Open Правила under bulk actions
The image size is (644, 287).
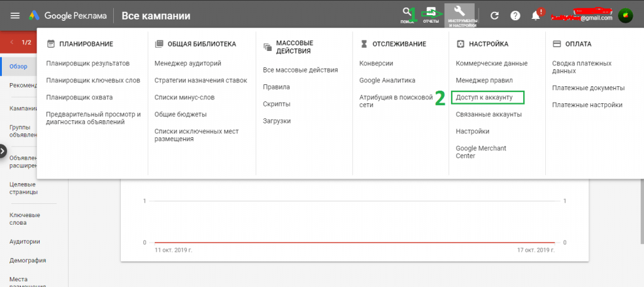point(277,87)
